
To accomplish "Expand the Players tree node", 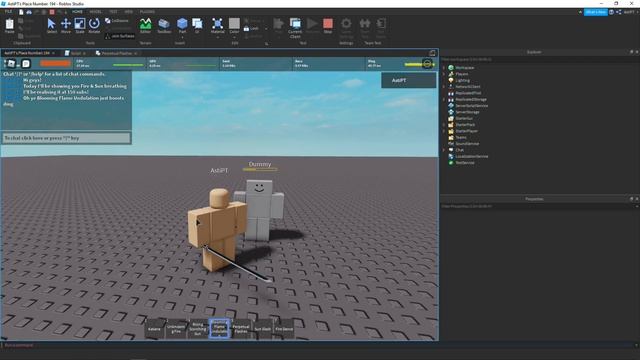I will pyautogui.click(x=444, y=74).
